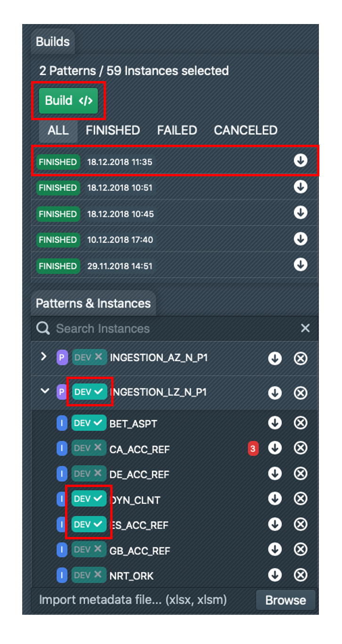Screen dimensions: 342x644
Task: Expand the INGESTION_AZ_N_P1 pattern
Action: point(44,357)
